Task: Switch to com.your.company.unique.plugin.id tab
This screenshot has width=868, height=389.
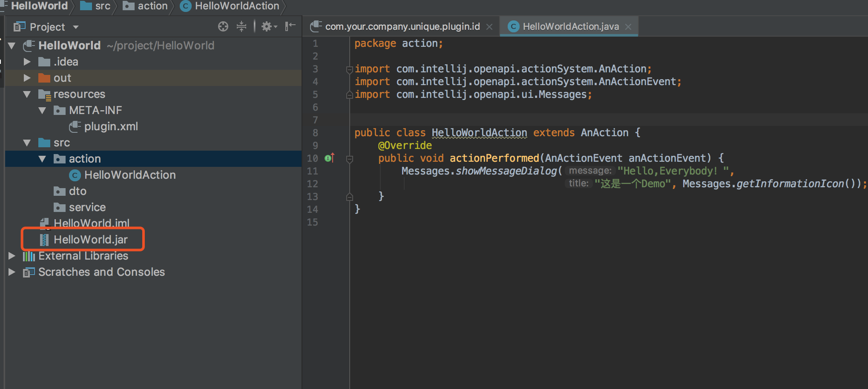Action: coord(402,26)
